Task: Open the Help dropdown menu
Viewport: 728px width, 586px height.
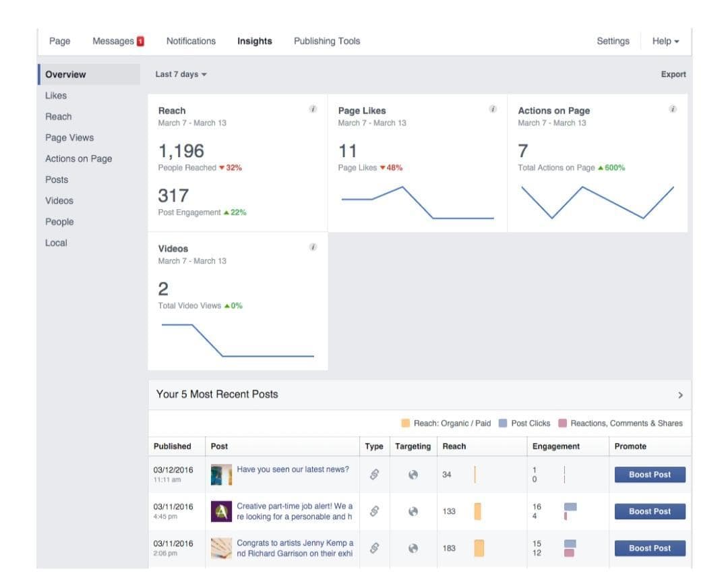Action: click(x=665, y=40)
